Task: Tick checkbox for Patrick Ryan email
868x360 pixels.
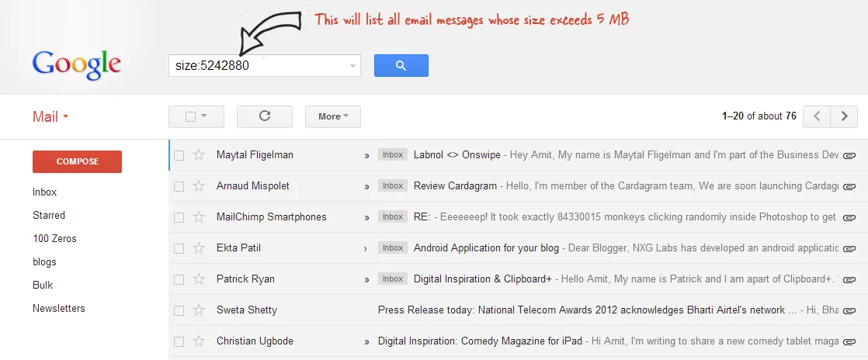Action: tap(179, 279)
